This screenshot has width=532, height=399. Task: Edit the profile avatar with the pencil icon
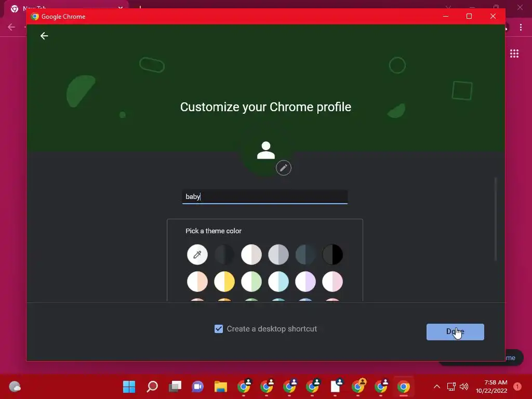coord(283,168)
